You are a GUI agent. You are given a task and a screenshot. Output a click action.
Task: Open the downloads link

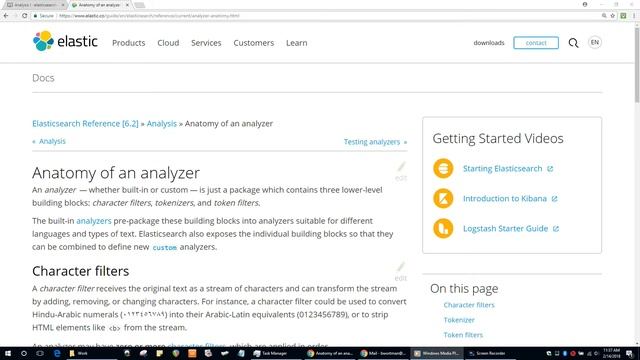tap(489, 43)
